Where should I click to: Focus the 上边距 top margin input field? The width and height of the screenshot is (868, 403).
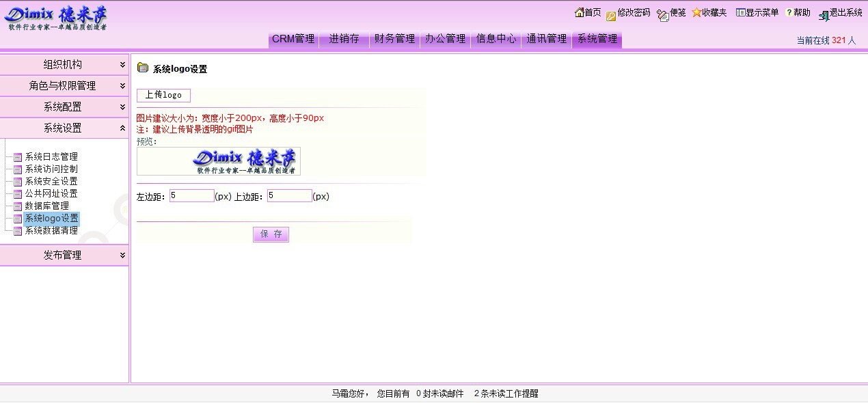coord(289,196)
